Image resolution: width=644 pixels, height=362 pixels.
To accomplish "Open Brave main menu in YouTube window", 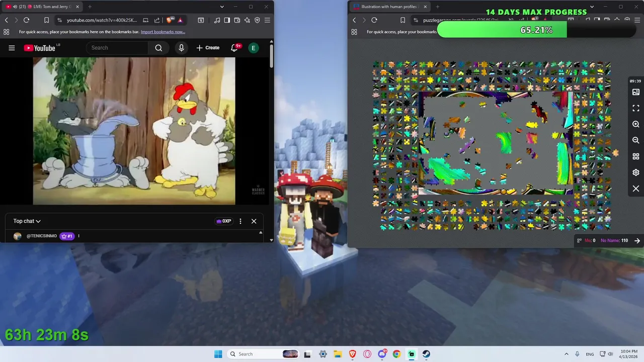I will click(267, 20).
